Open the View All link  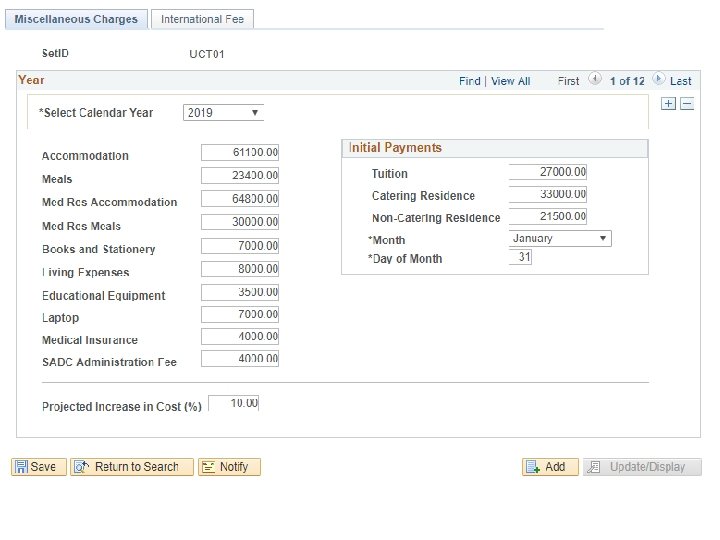[511, 81]
